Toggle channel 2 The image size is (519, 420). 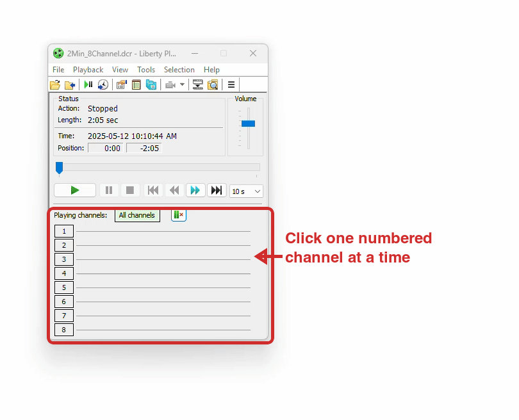[x=64, y=245]
